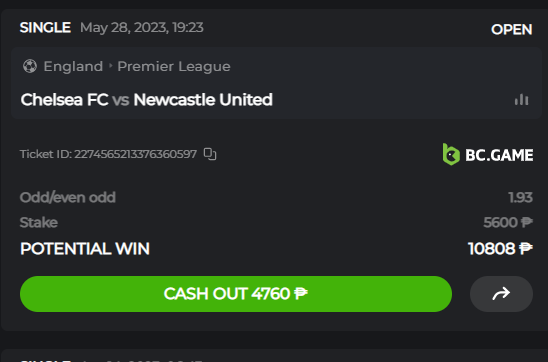Image resolution: width=548 pixels, height=362 pixels.
Task: Click the share arrow button
Action: 501,294
